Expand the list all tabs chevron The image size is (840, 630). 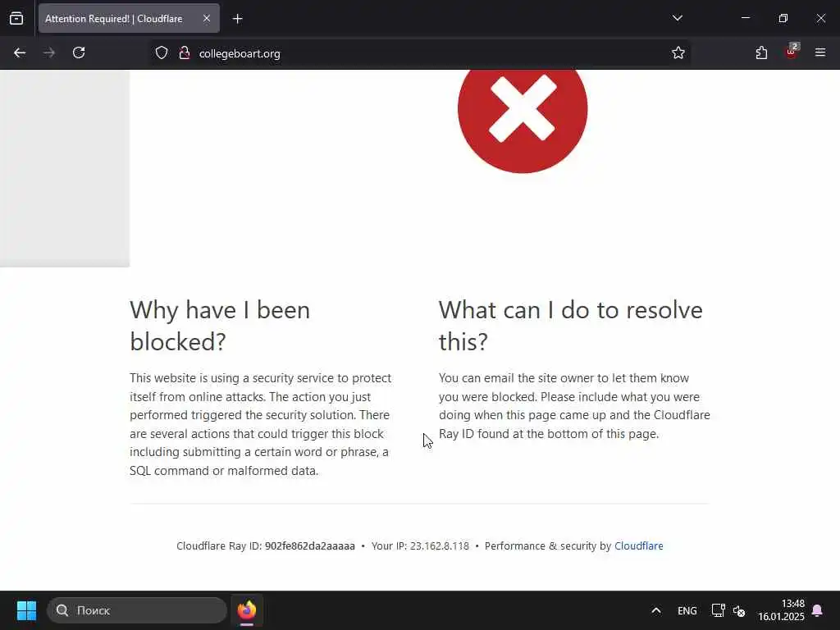[x=677, y=18]
